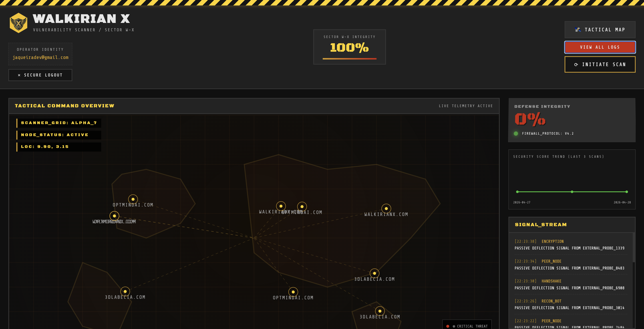Viewport: 644px width, 329px height.
Task: Click the Vulnerability Scanner / Sector W-X subtitle
Action: point(84,30)
